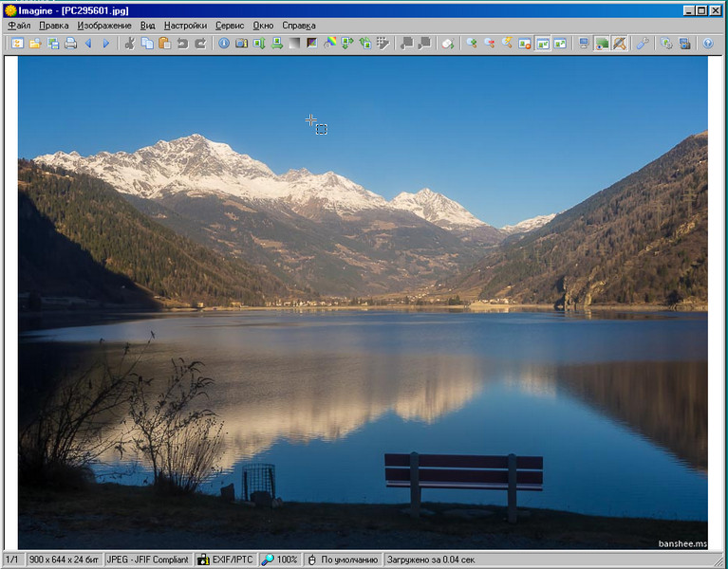Click the magnifier with lightning bolt icon
The height and width of the screenshot is (569, 728).
pos(507,43)
